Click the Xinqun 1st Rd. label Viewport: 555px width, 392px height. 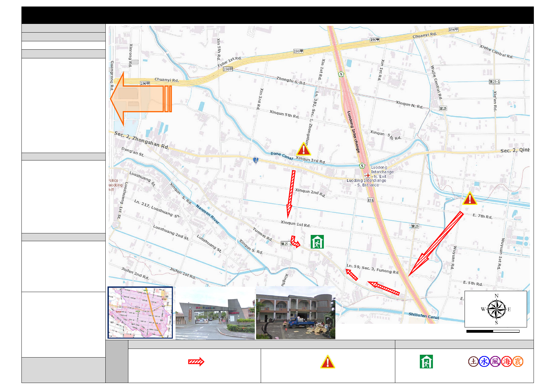pos(296,224)
